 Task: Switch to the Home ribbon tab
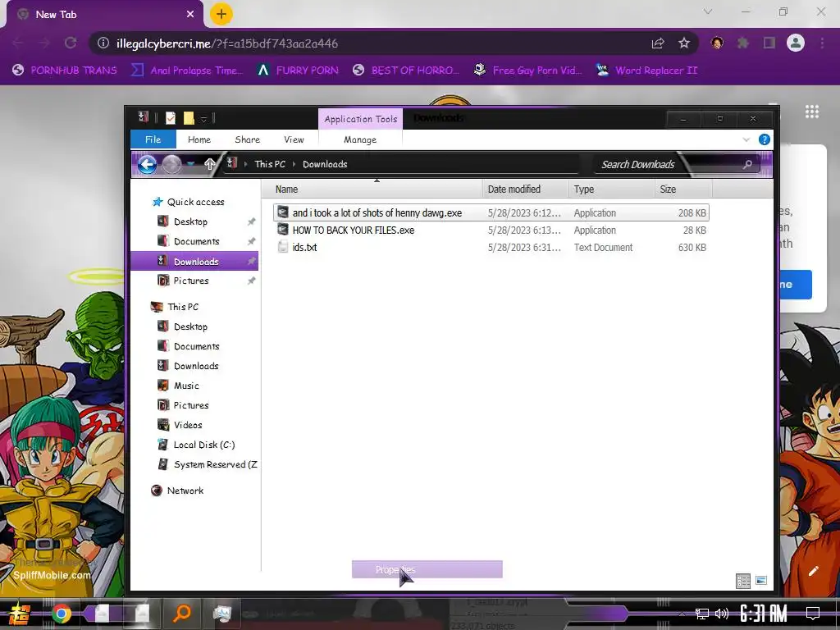199,139
